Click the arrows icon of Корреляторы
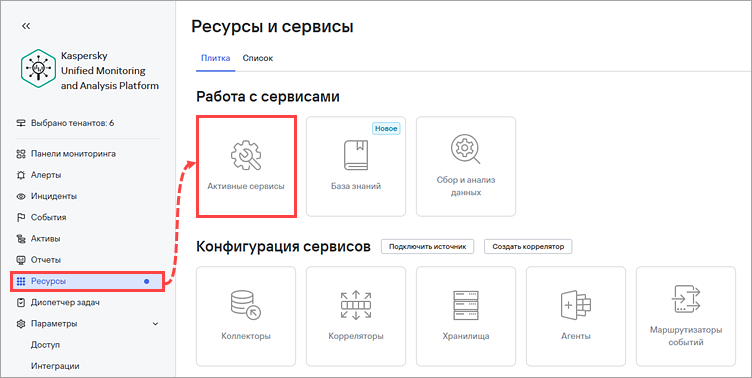Viewport: 752px width, 378px height. 356,305
